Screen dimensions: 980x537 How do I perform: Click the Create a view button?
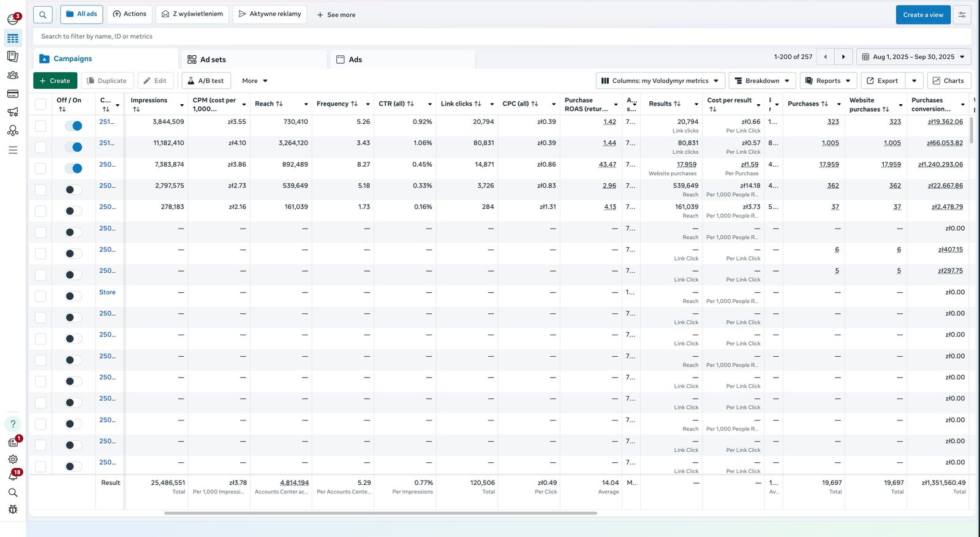923,15
